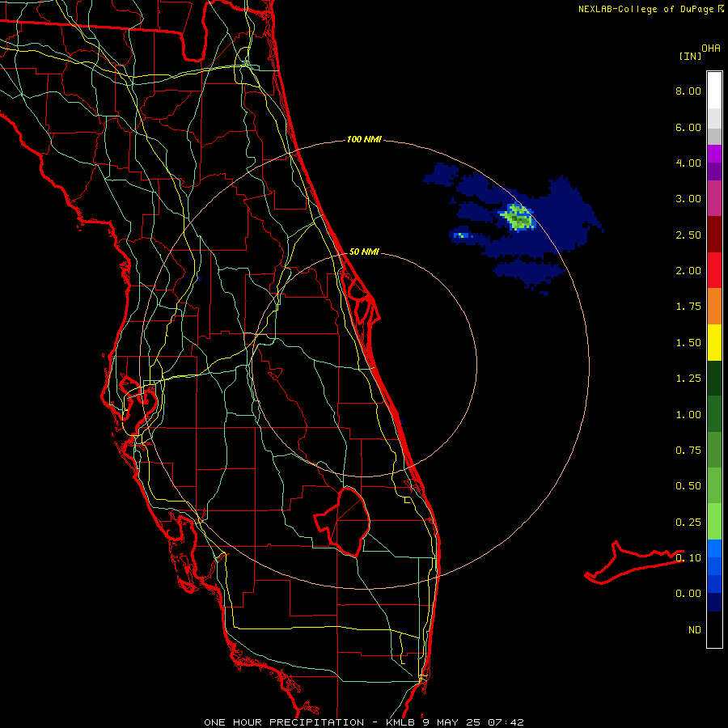Select the orange legend swatch
728x728 pixels.
(x=714, y=307)
